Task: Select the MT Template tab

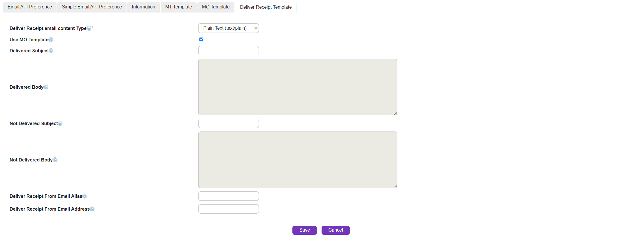Action: point(178,7)
